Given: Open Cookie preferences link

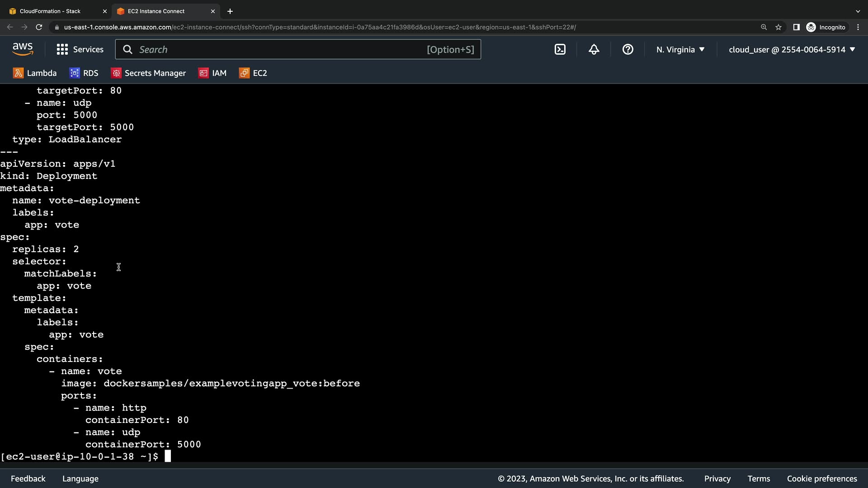Looking at the screenshot, I should [x=821, y=479].
